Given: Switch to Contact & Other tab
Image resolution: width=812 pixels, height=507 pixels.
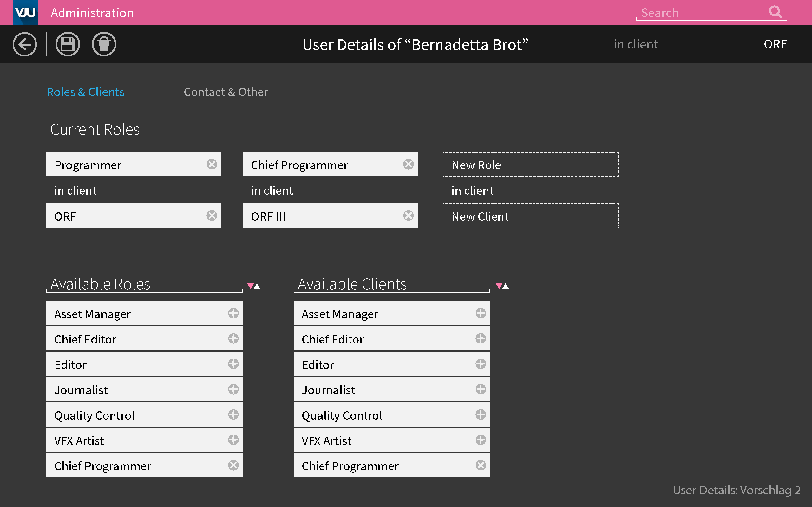Looking at the screenshot, I should tap(226, 92).
